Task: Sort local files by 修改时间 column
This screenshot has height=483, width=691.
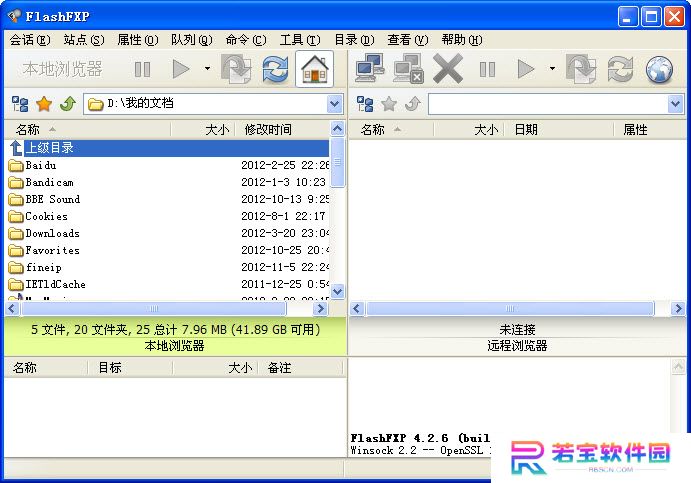Action: point(282,130)
